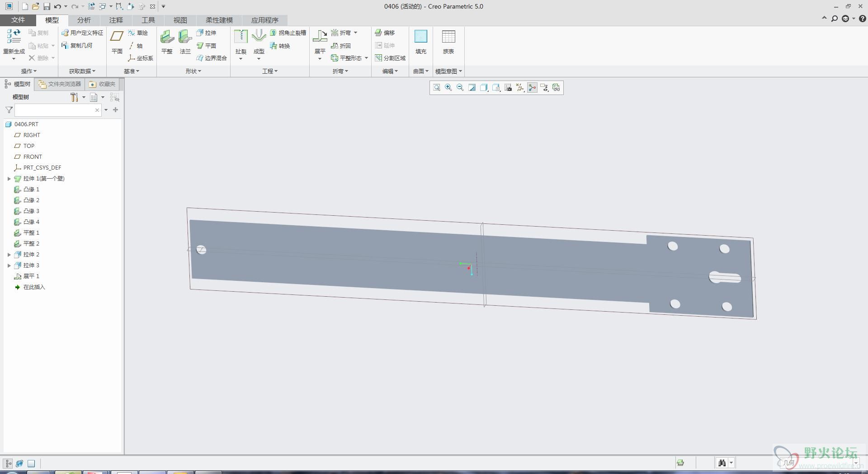The image size is (868, 474).
Task: Click the refit view icon in graphics toolbar
Action: (437, 88)
